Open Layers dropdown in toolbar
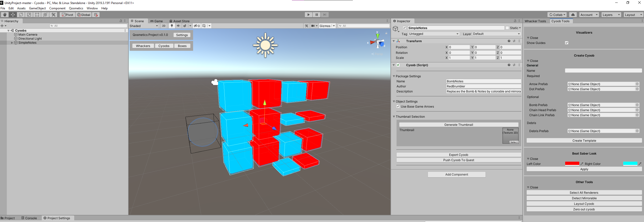Viewport: 644px width, 222px height. 611,15
